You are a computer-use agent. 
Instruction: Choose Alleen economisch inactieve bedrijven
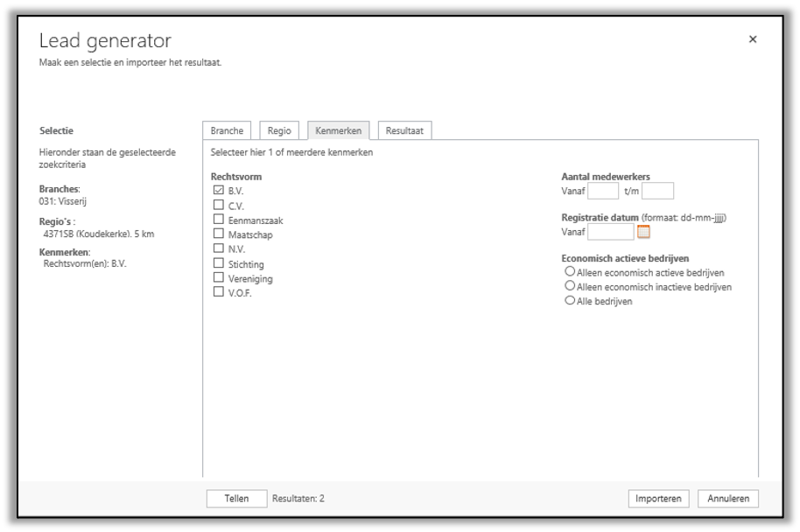[570, 286]
